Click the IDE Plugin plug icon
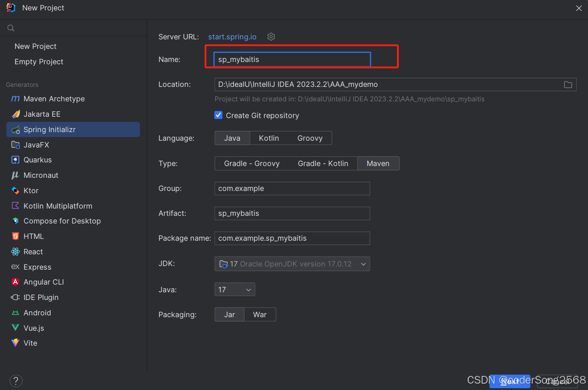The height and width of the screenshot is (390, 588). click(x=15, y=297)
